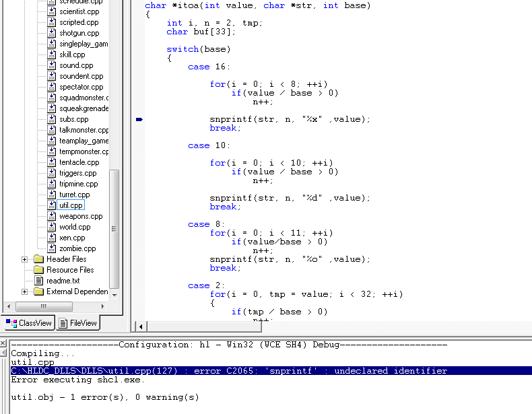Click the file icon beside util.cpp
Image resolution: width=532 pixels, height=414 pixels.
coord(52,205)
